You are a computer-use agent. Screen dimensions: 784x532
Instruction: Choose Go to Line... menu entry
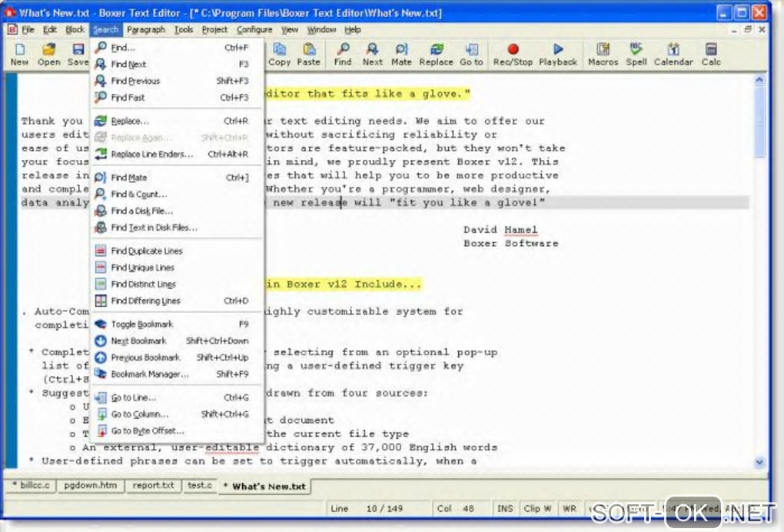click(x=178, y=397)
